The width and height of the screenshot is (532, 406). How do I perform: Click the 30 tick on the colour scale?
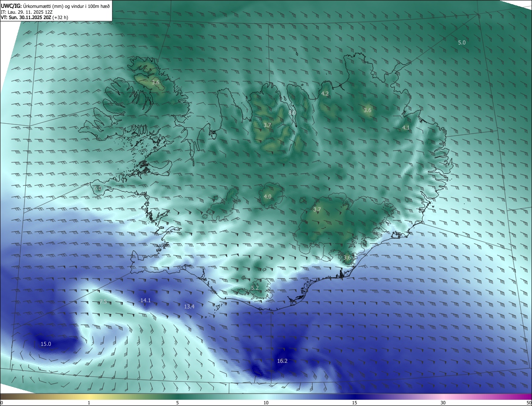coord(443,403)
